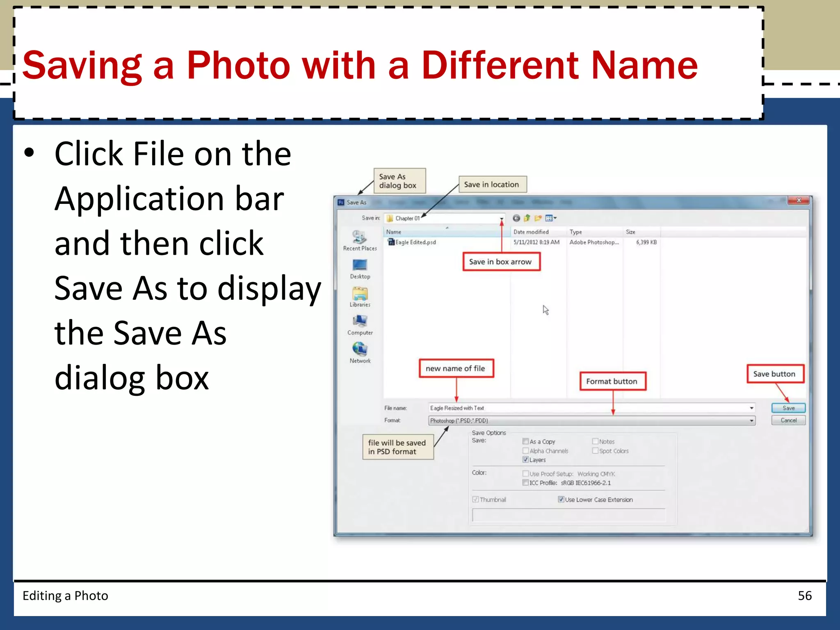Screen dimensions: 840x630
Task: Open the View Menu icon
Action: [550, 218]
